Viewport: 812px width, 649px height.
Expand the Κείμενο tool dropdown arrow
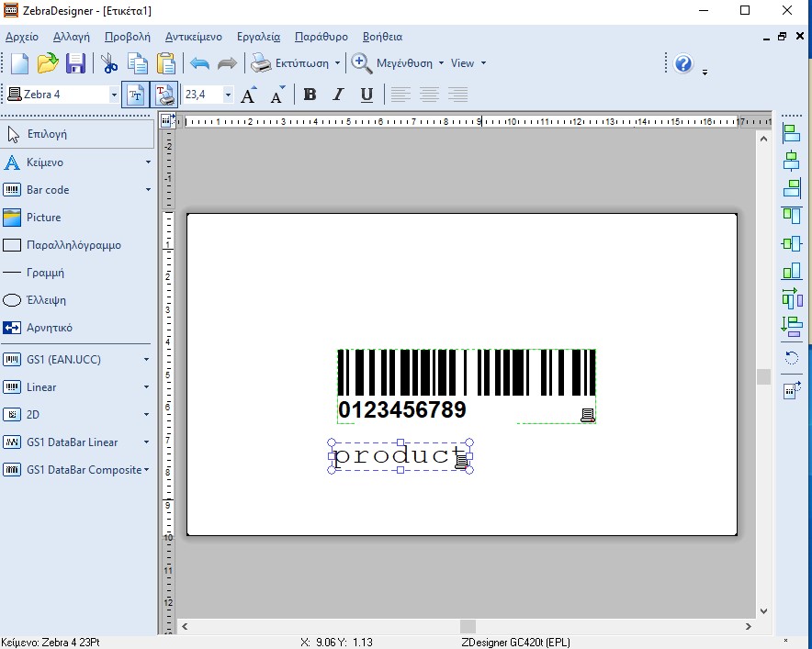[x=148, y=162]
